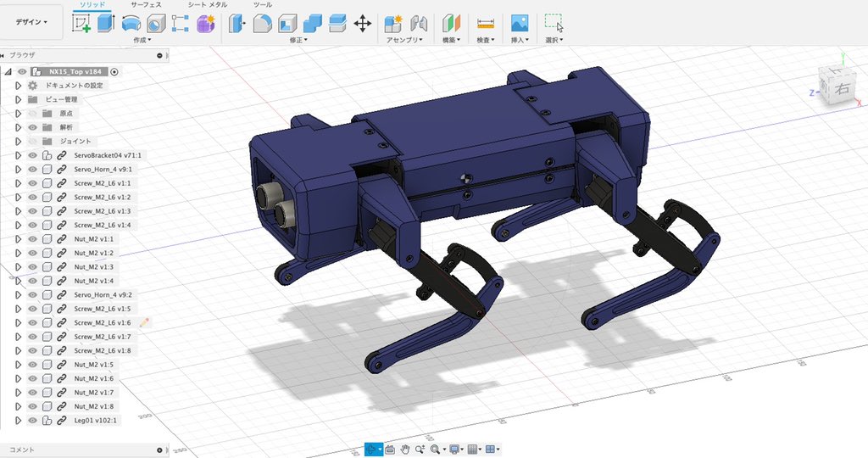
Task: Select the Joint tool
Action: click(x=419, y=23)
